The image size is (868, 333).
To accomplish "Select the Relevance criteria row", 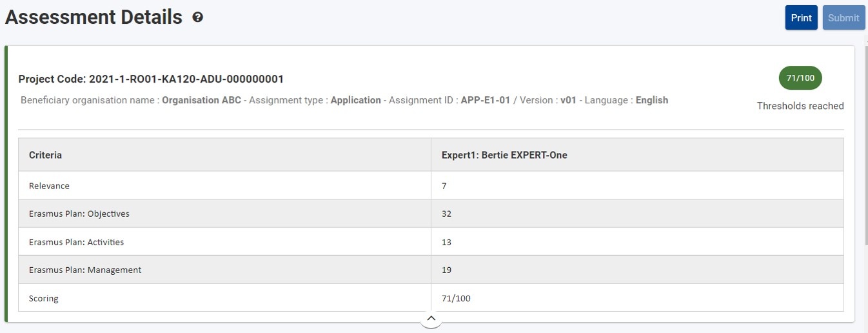I will click(431, 186).
